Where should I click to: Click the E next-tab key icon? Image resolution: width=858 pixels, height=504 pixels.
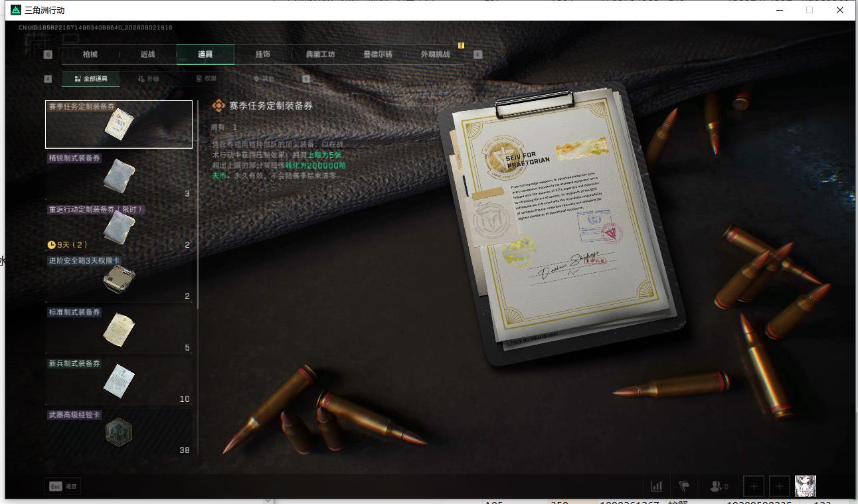point(477,54)
